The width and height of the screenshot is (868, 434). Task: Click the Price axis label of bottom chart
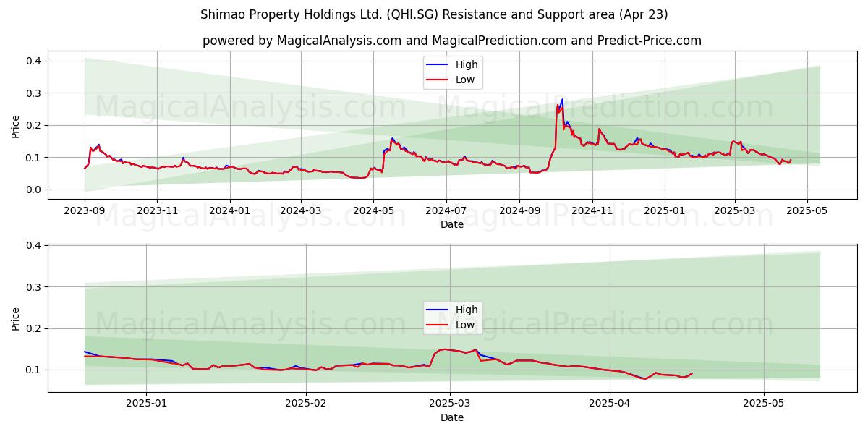pos(16,318)
